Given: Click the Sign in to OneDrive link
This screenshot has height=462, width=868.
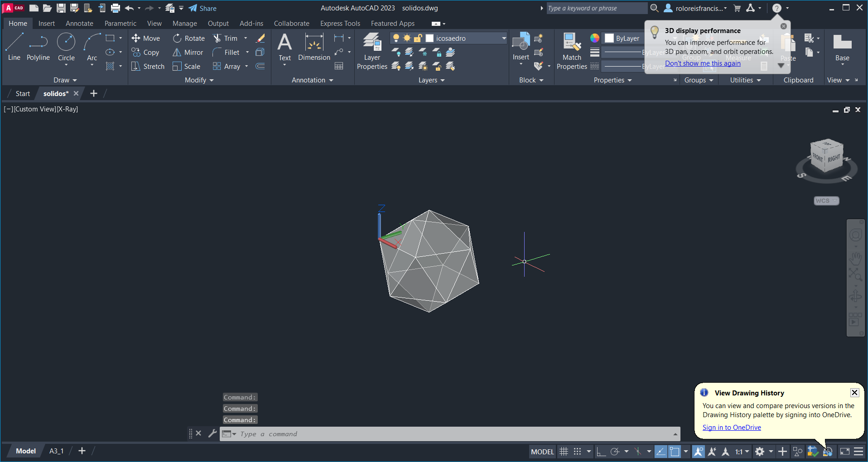Looking at the screenshot, I should point(731,428).
